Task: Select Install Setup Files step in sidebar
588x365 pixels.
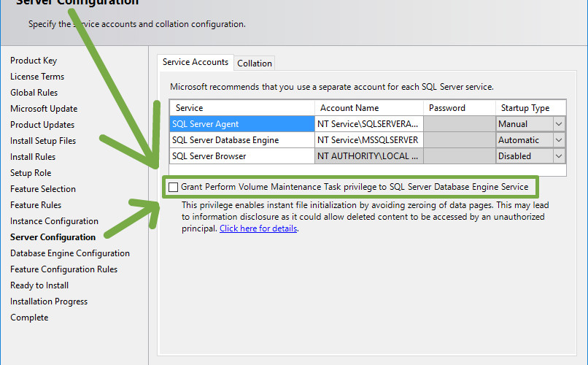Action: [43, 141]
